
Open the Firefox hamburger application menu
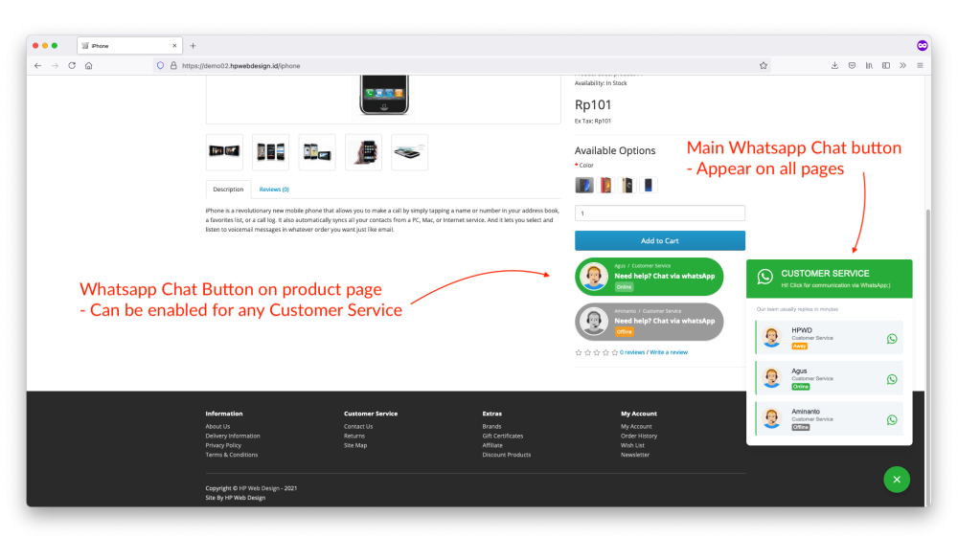[x=920, y=66]
